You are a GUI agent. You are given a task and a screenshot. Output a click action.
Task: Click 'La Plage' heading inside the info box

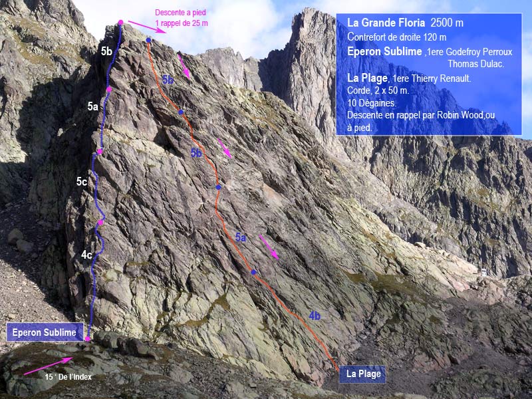click(367, 78)
